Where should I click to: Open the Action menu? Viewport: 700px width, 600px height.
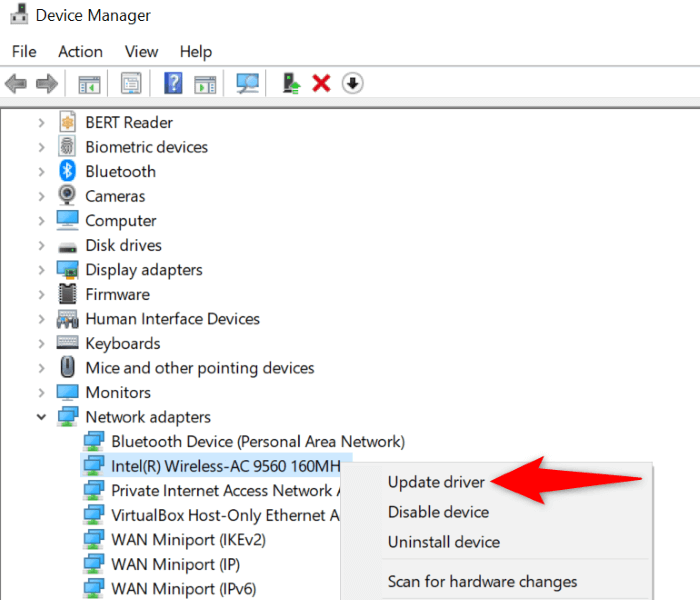80,52
